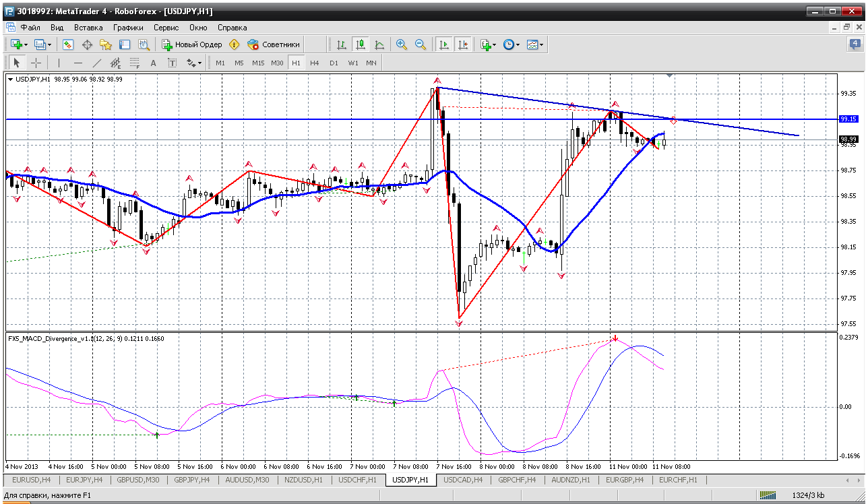Viewport: 868px width, 504px height.
Task: Click the Arrows objects icon
Action: point(191,63)
